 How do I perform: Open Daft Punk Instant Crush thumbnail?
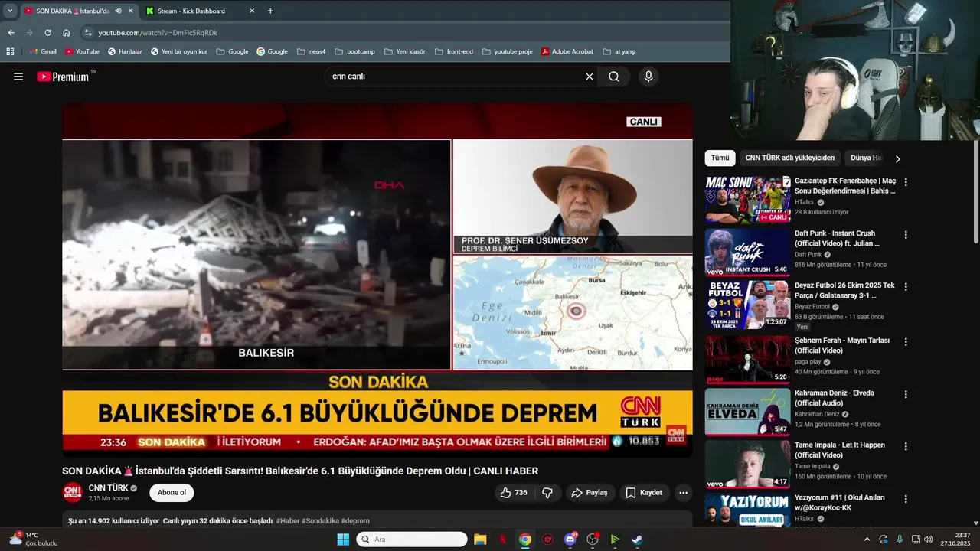[747, 252]
